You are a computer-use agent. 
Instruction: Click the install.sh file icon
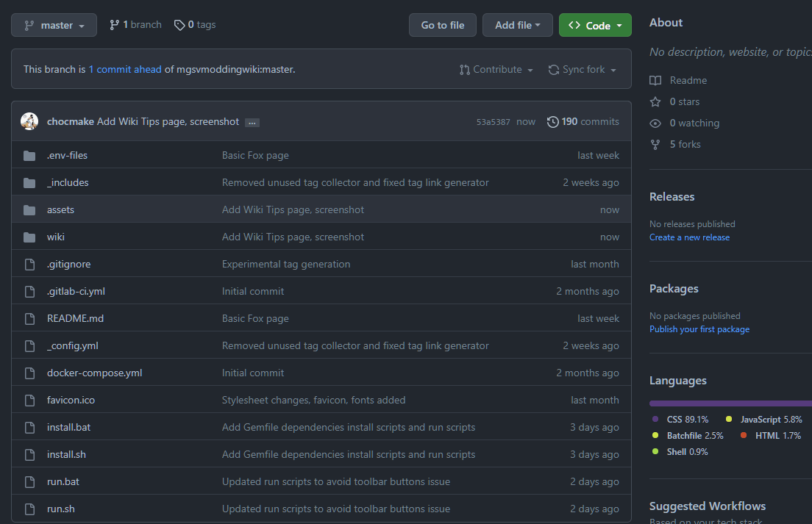coord(29,455)
